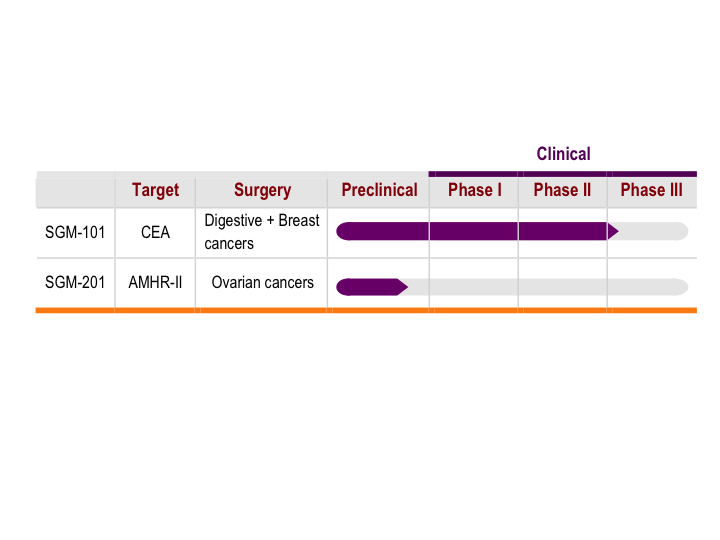Viewport: 720px width, 540px height.
Task: Click the CEA target cell
Action: tap(155, 232)
